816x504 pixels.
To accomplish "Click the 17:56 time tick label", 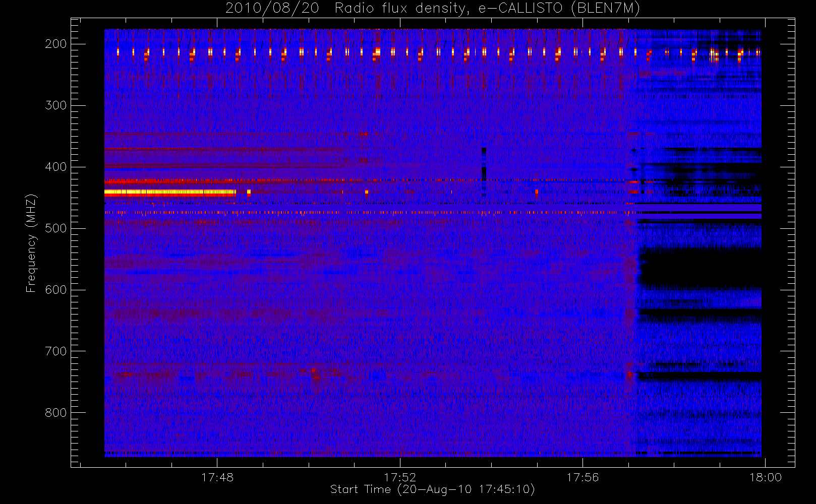I will tap(582, 477).
